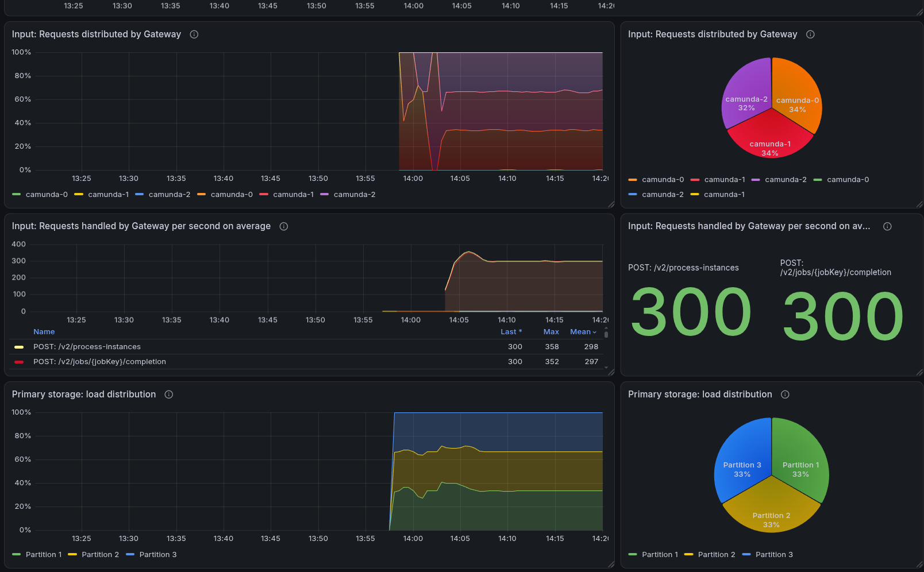
Task: Click the Mean value 297 in legend table
Action: coord(591,362)
